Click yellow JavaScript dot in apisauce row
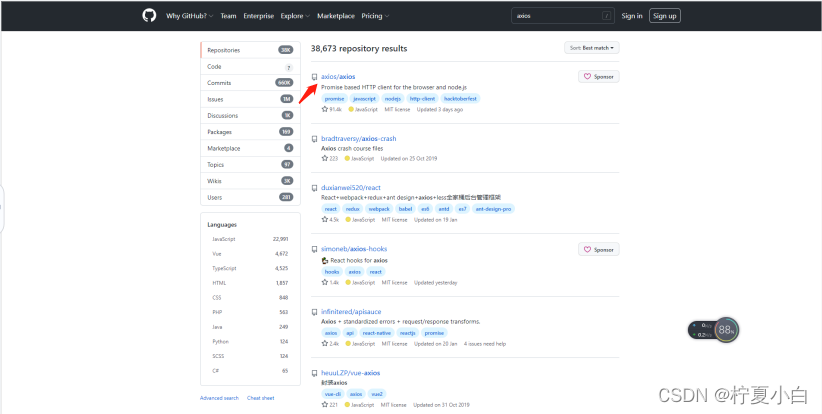The height and width of the screenshot is (414, 822). [x=348, y=344]
